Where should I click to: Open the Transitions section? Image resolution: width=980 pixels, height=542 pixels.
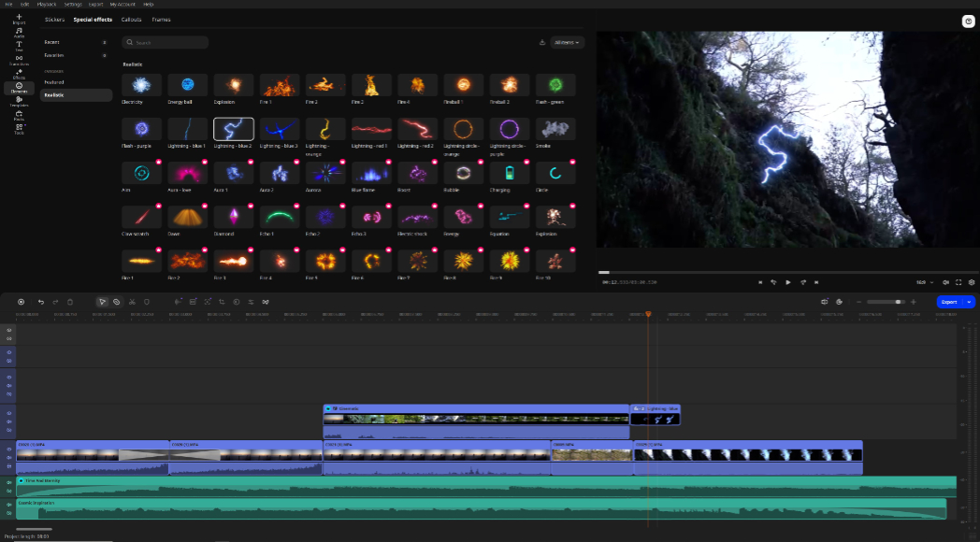(x=19, y=60)
